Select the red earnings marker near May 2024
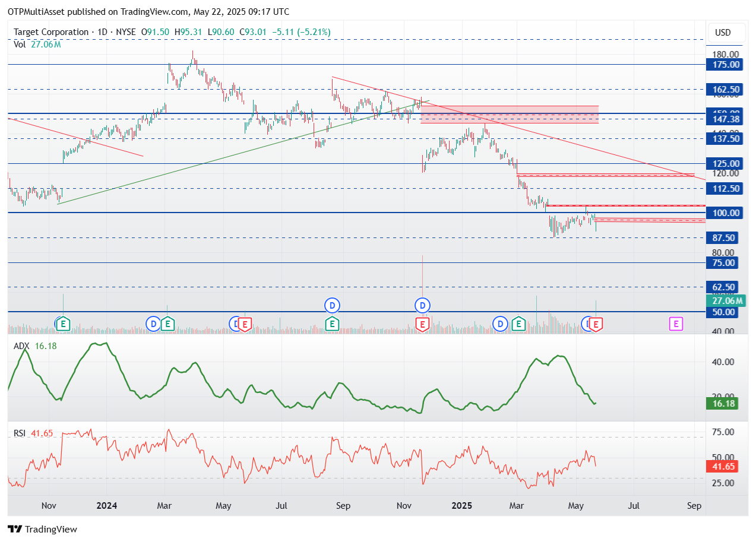Screen dimensions: 756x542 pyautogui.click(x=245, y=324)
